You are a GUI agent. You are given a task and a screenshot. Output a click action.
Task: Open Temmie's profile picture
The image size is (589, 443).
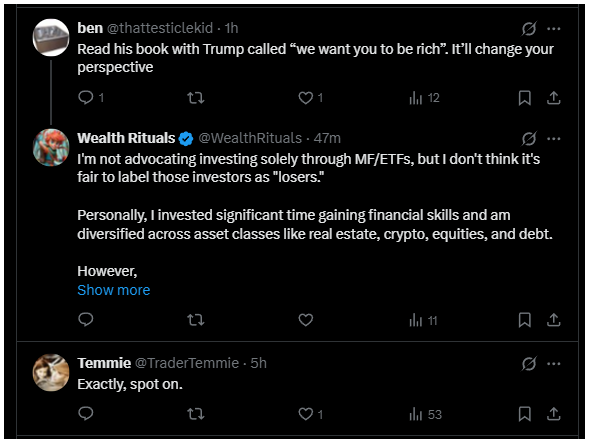(51, 372)
